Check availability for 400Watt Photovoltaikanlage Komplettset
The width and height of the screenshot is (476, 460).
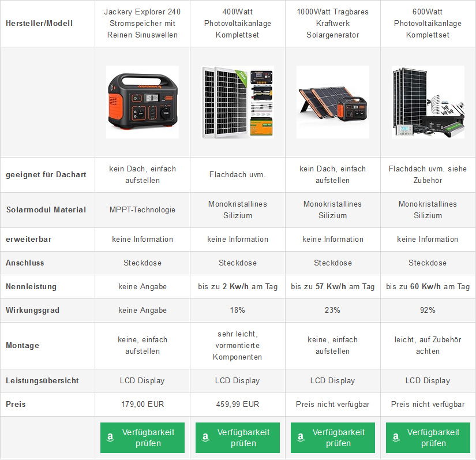pos(237,437)
